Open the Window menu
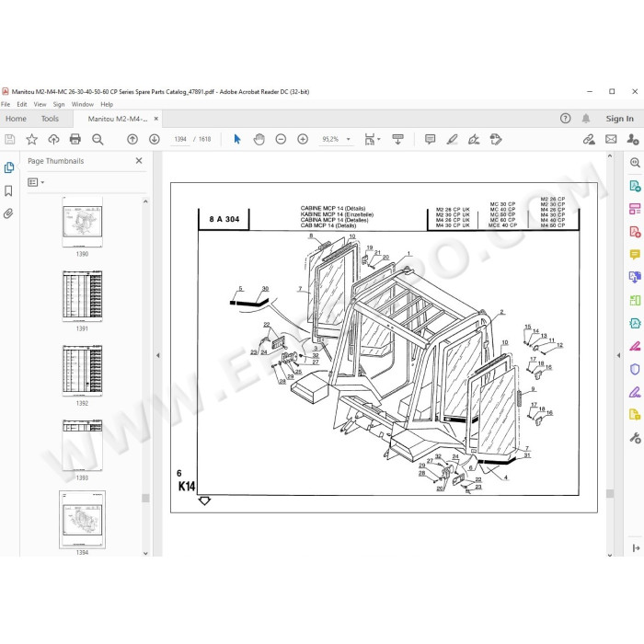This screenshot has width=644, height=644. pyautogui.click(x=83, y=104)
